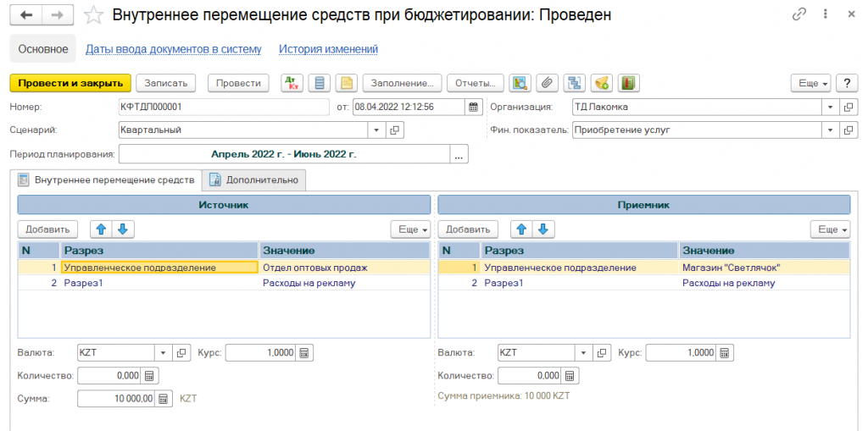
Task: Open the top-right Еще menu
Action: pyautogui.click(x=810, y=83)
